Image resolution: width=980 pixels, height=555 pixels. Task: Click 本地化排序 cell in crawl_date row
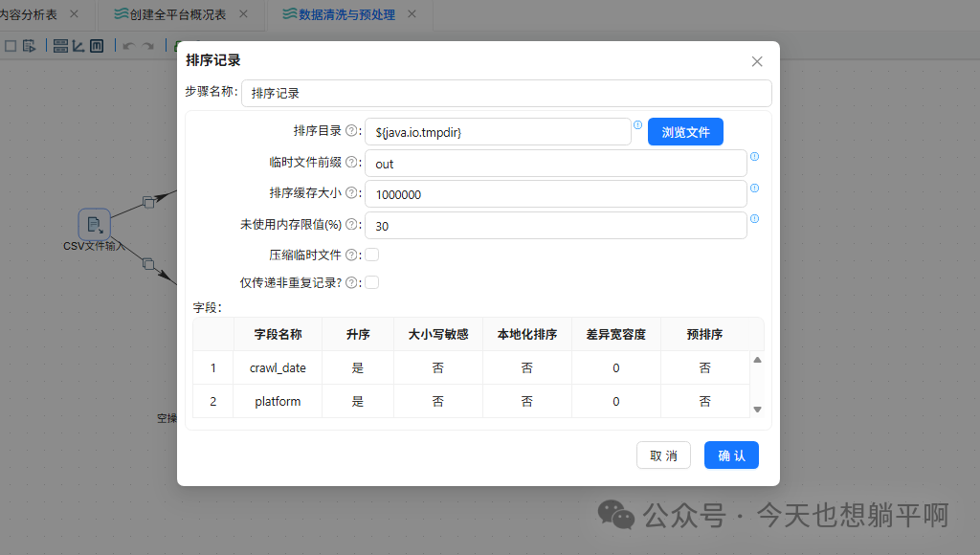point(527,368)
